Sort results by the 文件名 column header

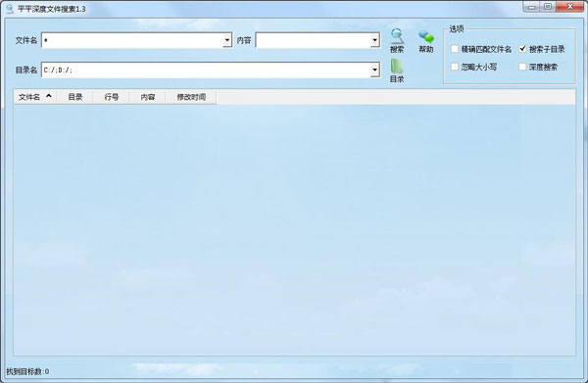pyautogui.click(x=35, y=97)
